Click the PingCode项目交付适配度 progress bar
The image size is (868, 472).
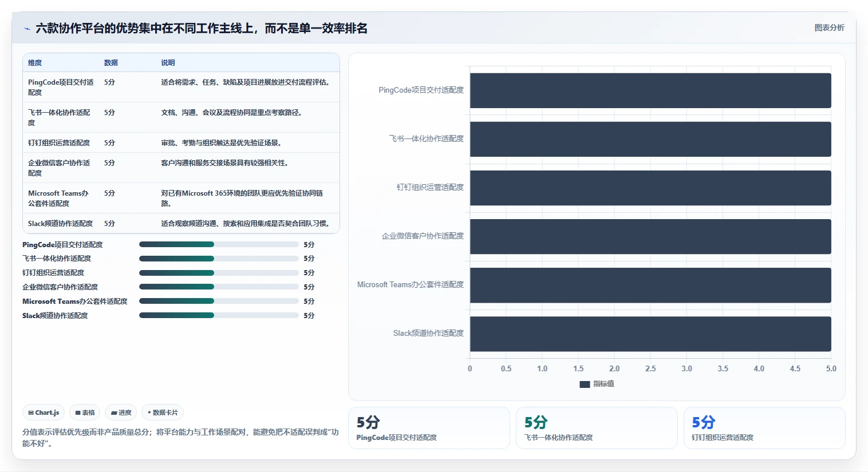(219, 244)
